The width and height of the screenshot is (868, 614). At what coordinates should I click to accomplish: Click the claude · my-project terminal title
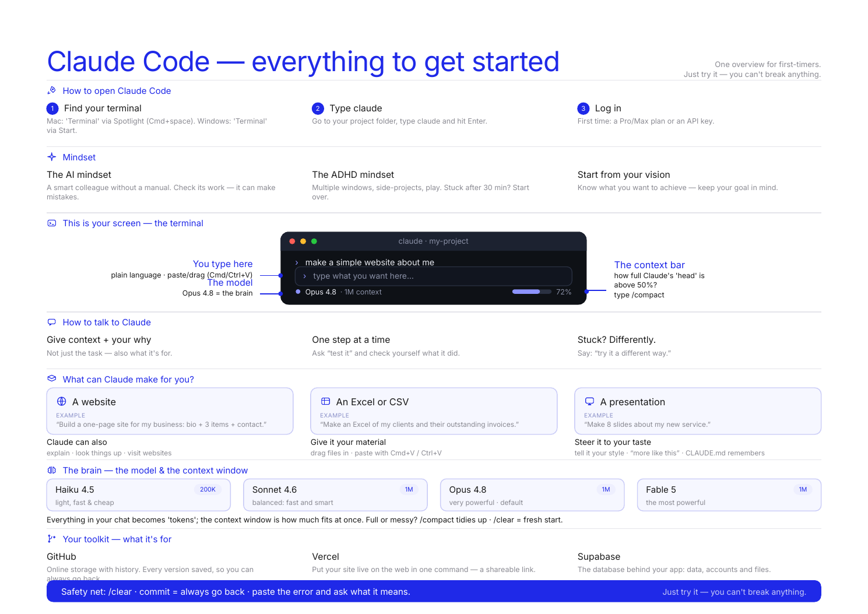coord(433,241)
